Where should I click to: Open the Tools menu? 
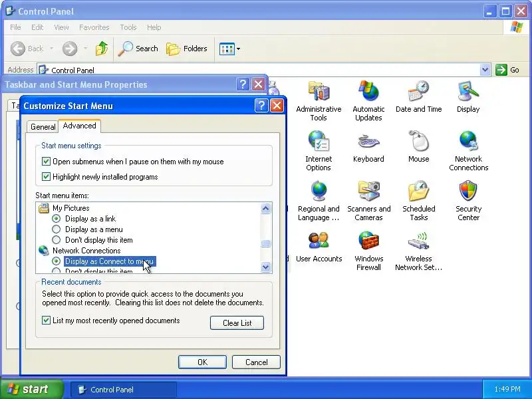click(x=128, y=27)
